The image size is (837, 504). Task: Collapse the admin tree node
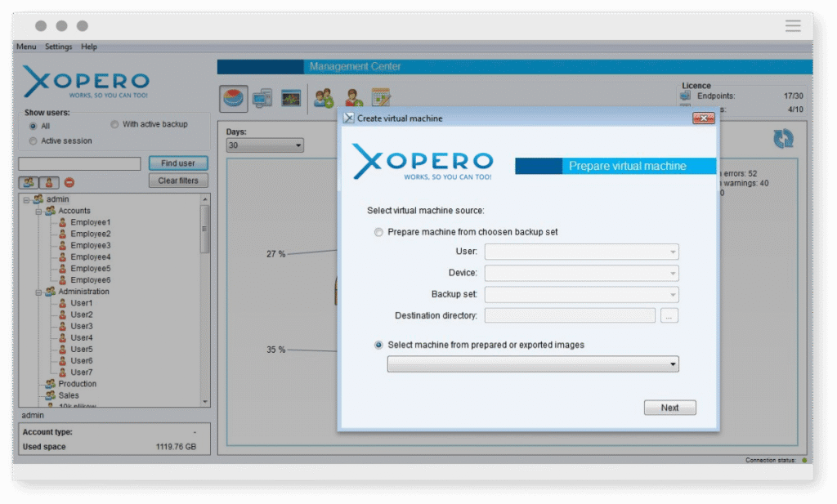tap(26, 200)
